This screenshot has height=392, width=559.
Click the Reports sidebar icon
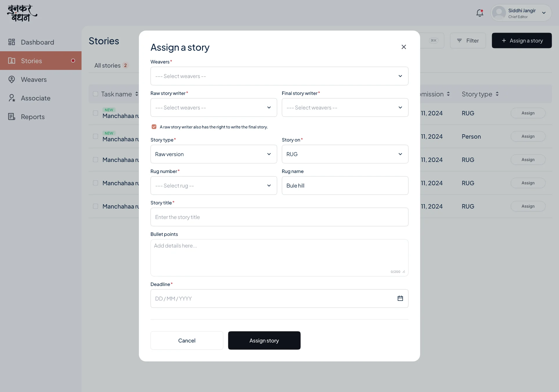pos(12,116)
